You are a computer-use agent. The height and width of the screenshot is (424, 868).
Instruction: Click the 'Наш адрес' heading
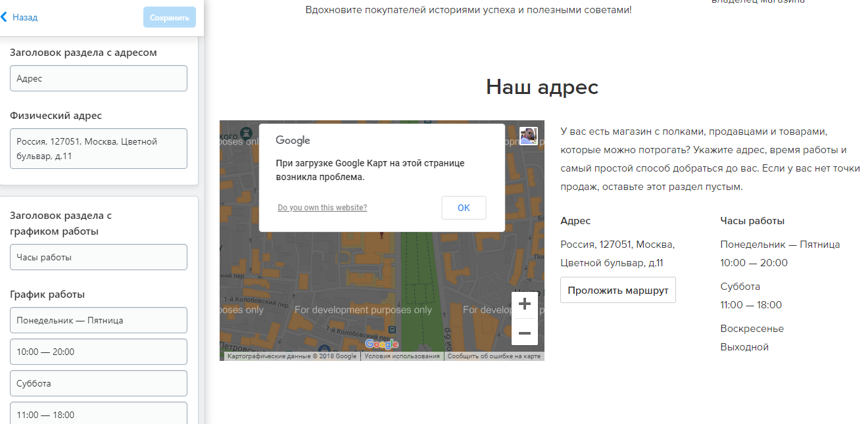pyautogui.click(x=542, y=87)
